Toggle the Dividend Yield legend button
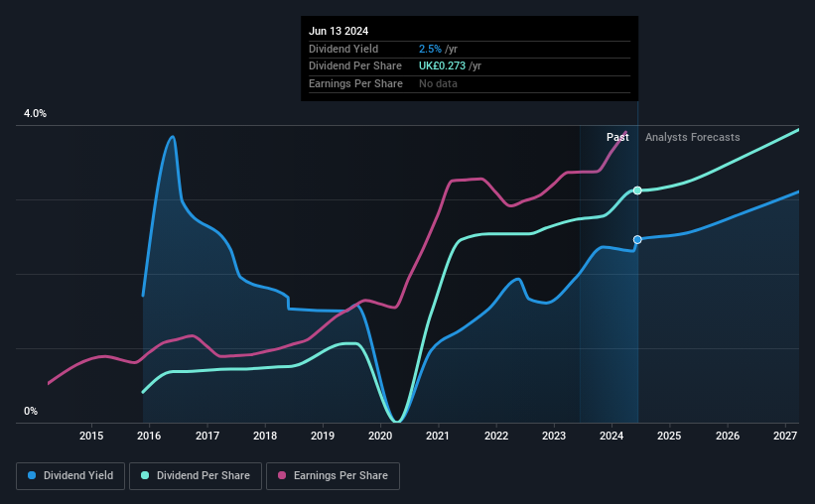 click(70, 476)
